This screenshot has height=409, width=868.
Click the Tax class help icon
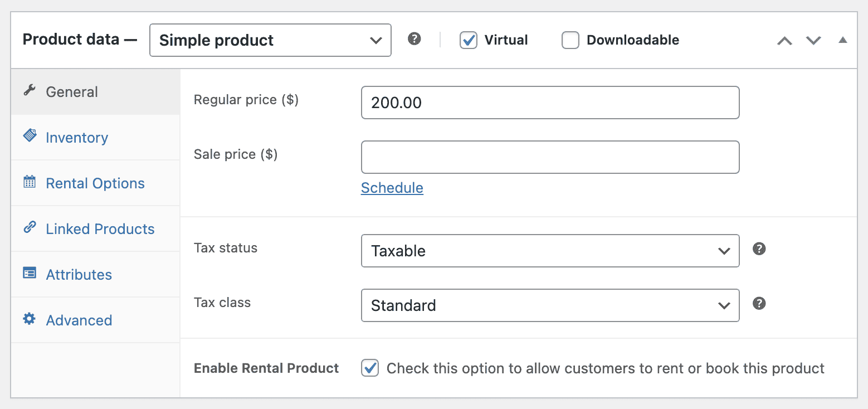click(759, 304)
